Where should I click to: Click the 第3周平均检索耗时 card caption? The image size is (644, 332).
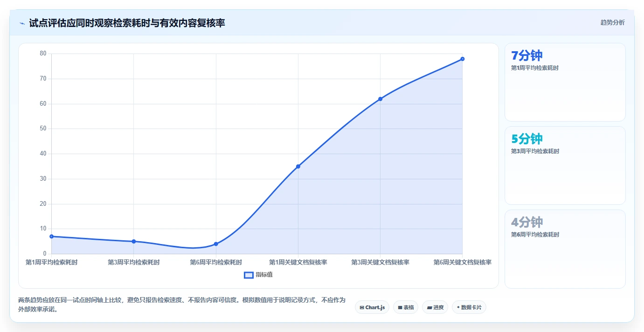click(x=535, y=151)
